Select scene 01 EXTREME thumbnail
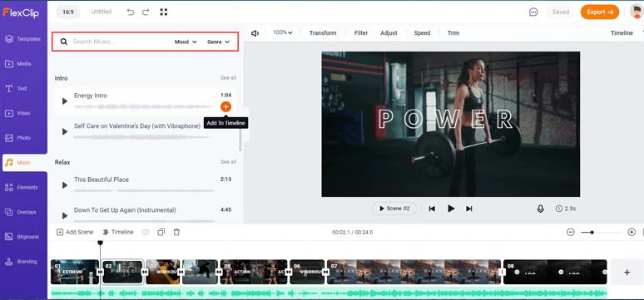Viewport: 644px width, 300px height. point(75,272)
